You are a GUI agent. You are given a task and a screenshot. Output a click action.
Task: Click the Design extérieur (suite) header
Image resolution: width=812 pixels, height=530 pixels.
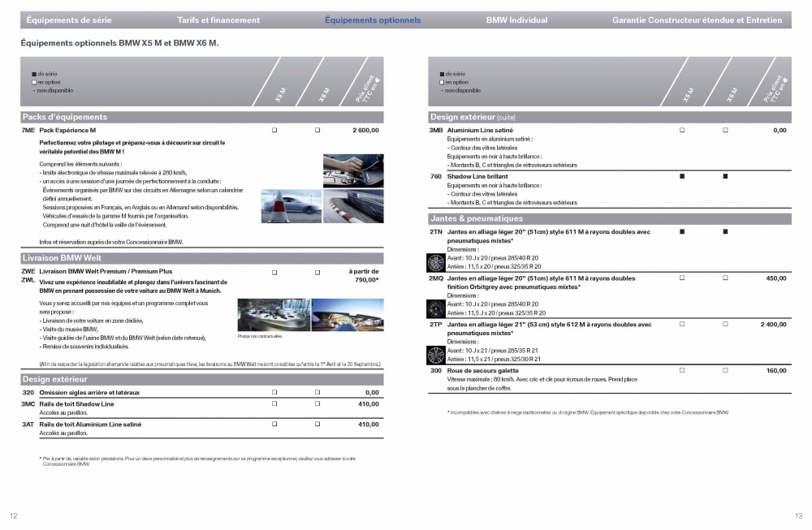pyautogui.click(x=610, y=117)
